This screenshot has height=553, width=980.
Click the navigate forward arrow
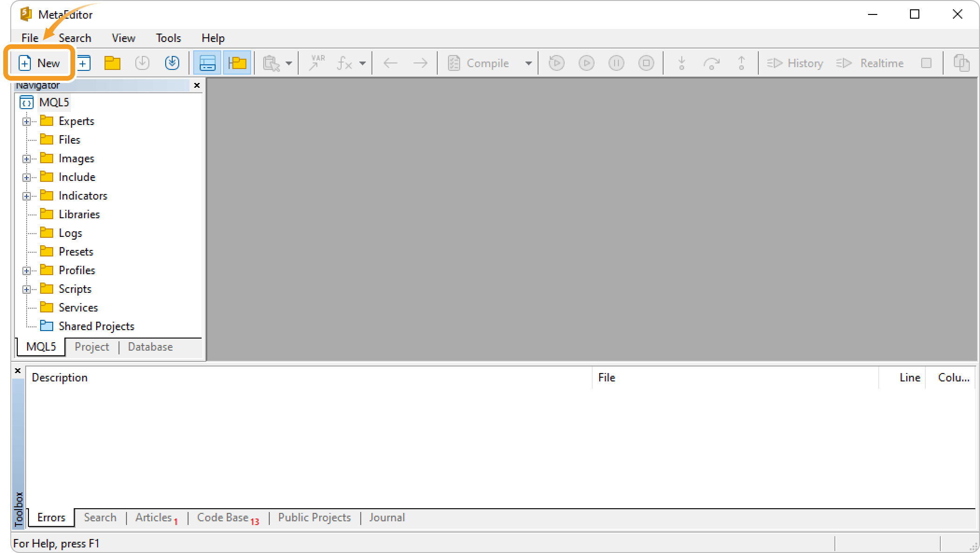pos(420,63)
